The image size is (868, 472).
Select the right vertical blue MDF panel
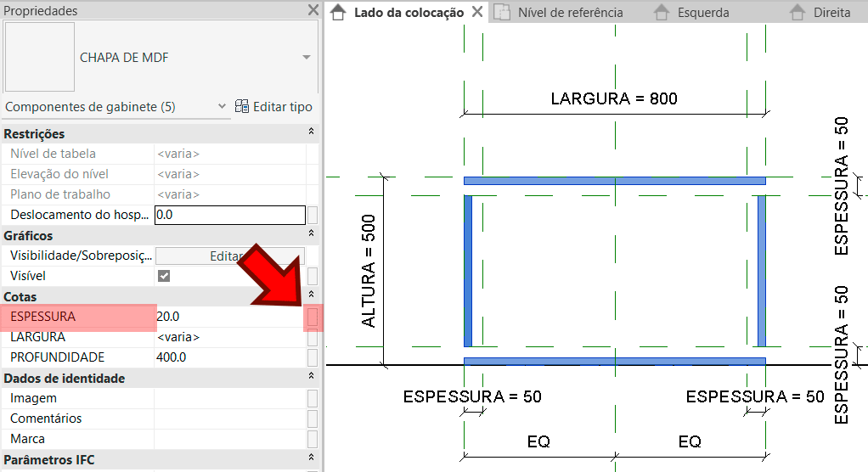pyautogui.click(x=762, y=271)
